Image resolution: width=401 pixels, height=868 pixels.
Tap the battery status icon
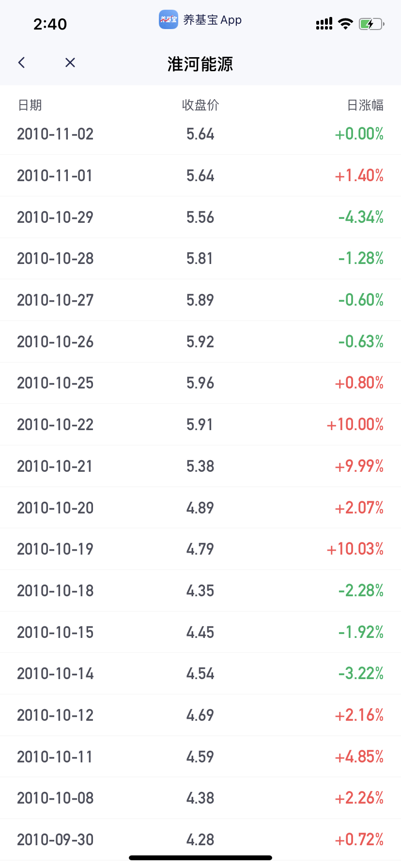point(371,24)
